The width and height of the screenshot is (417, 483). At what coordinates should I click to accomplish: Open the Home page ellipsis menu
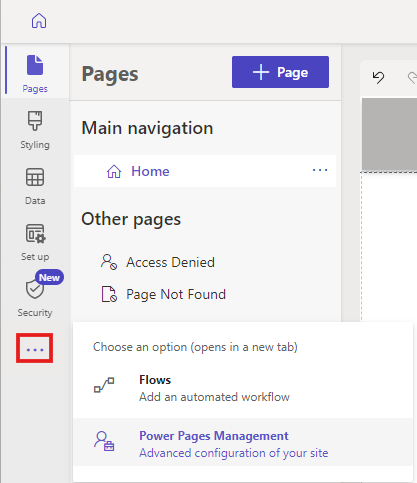click(x=320, y=170)
